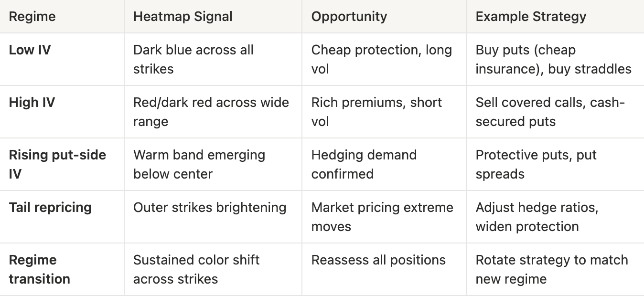644x296 pixels.
Task: Click the Tail repricing row label
Action: [x=50, y=208]
